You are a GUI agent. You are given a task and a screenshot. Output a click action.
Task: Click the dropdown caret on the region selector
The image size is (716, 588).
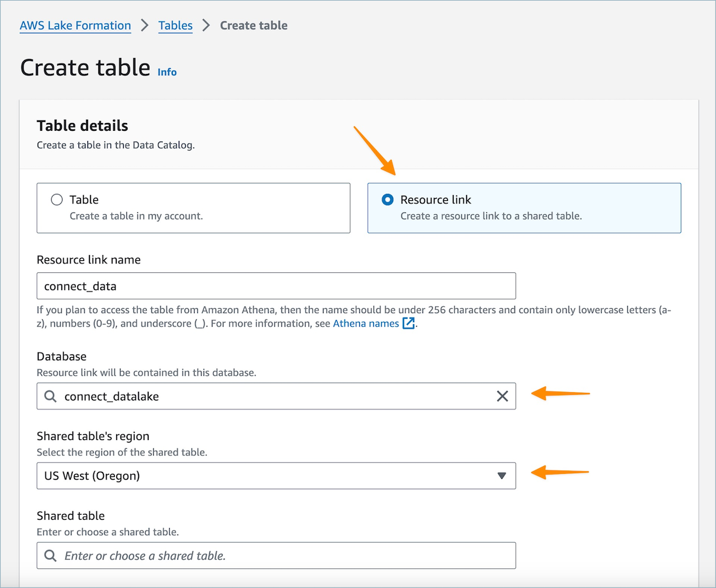point(502,476)
